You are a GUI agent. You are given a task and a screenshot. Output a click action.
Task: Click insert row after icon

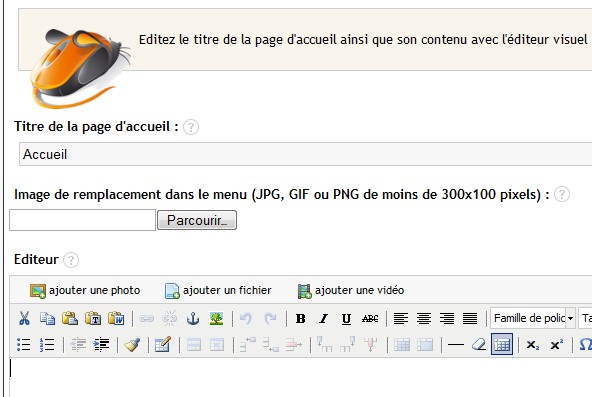pos(271,345)
